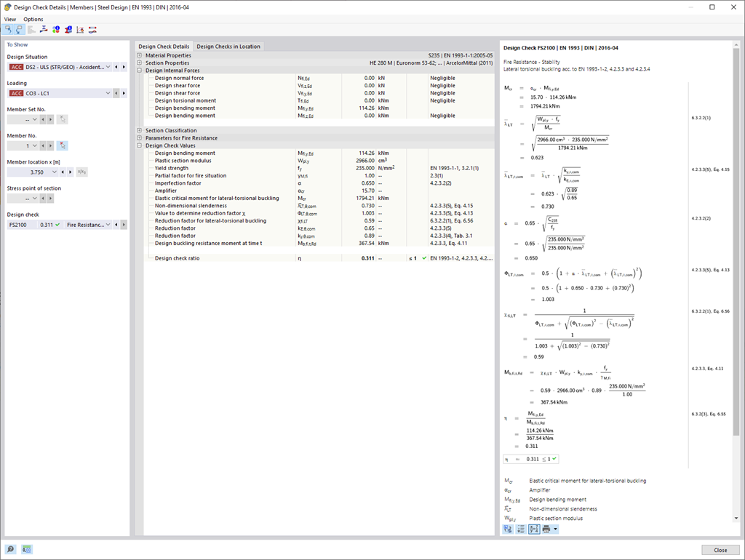Step to previous Loading with left arrow
745x560 pixels.
(116, 93)
